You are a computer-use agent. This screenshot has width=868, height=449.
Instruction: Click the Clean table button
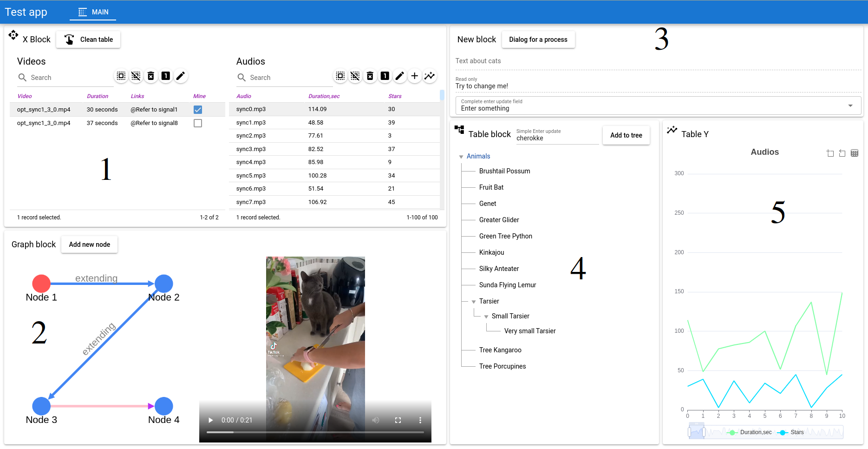coord(88,40)
